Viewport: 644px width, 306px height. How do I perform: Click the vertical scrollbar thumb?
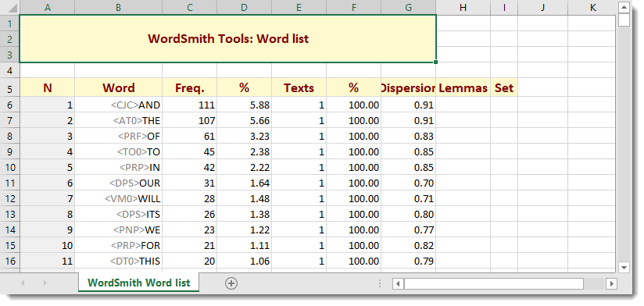(624, 20)
